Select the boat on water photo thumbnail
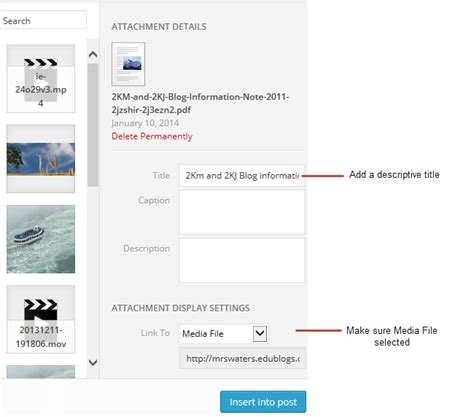The width and height of the screenshot is (474, 417). pyautogui.click(x=41, y=239)
